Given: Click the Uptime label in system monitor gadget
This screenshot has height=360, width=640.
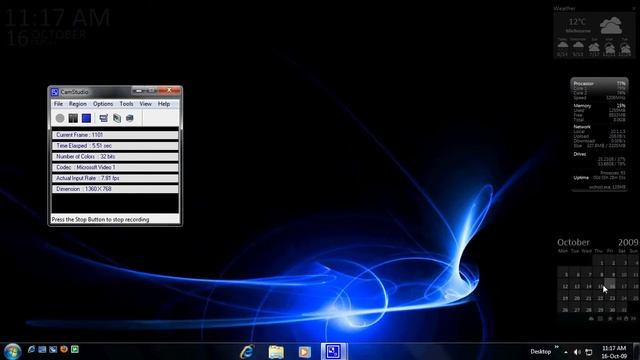Looking at the screenshot, I should [x=581, y=178].
